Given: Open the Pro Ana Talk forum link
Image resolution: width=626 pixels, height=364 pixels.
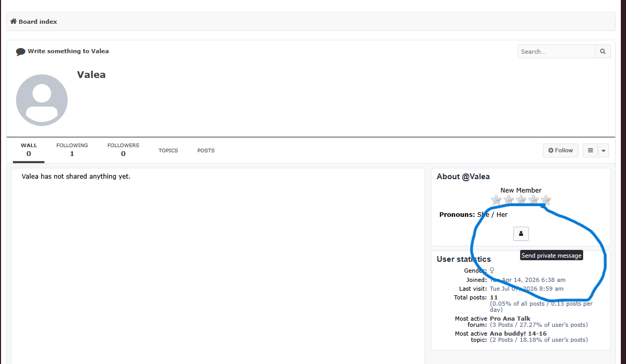Looking at the screenshot, I should point(510,319).
